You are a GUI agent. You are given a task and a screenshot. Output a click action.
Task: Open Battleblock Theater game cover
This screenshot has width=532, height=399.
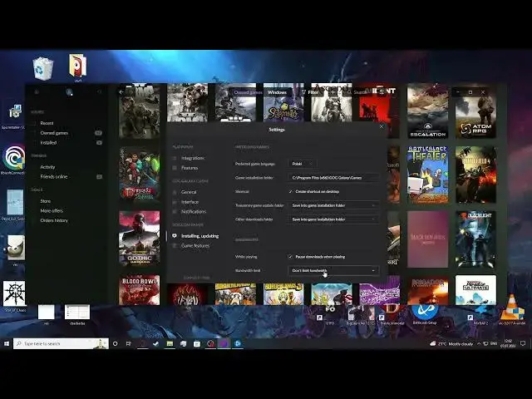pyautogui.click(x=427, y=175)
